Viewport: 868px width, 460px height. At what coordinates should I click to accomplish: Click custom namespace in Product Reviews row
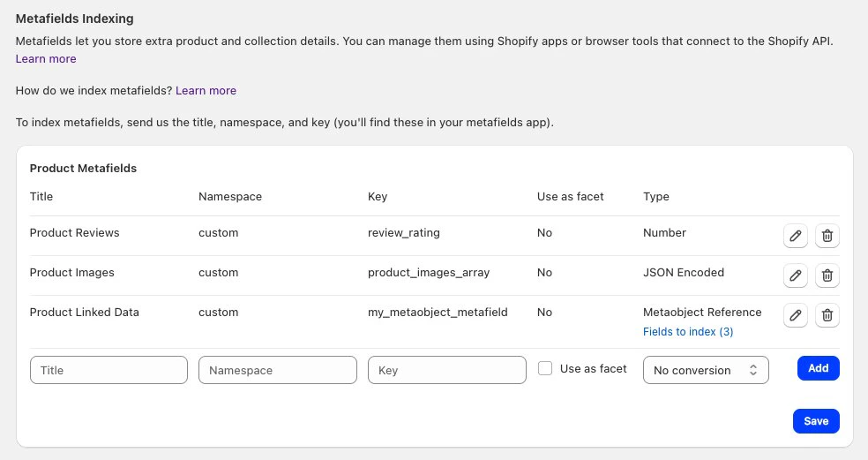[219, 233]
